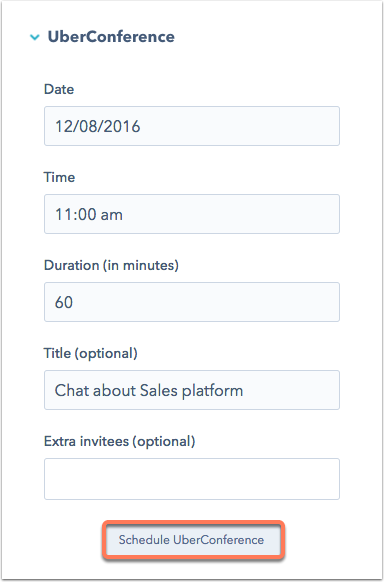Focus the Time input field
This screenshot has height=582, width=384.
click(x=192, y=214)
